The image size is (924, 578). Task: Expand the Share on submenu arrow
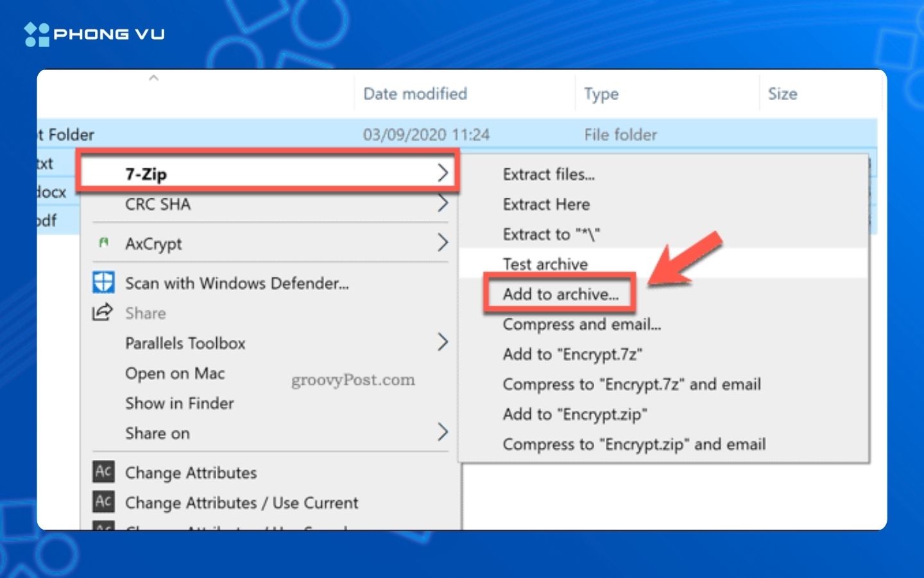coord(443,432)
